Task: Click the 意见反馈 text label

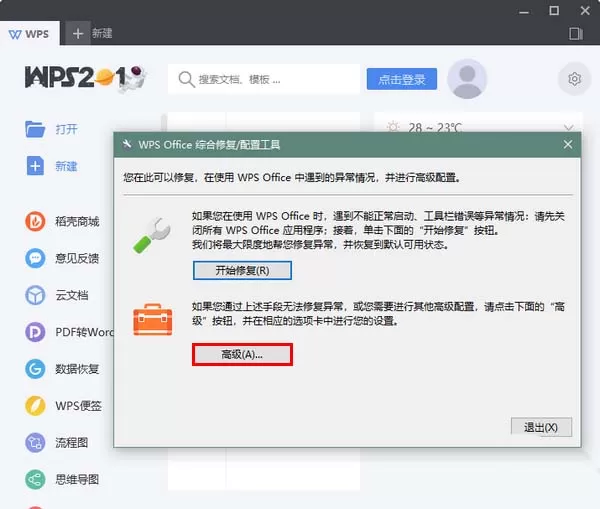Action: [x=77, y=258]
